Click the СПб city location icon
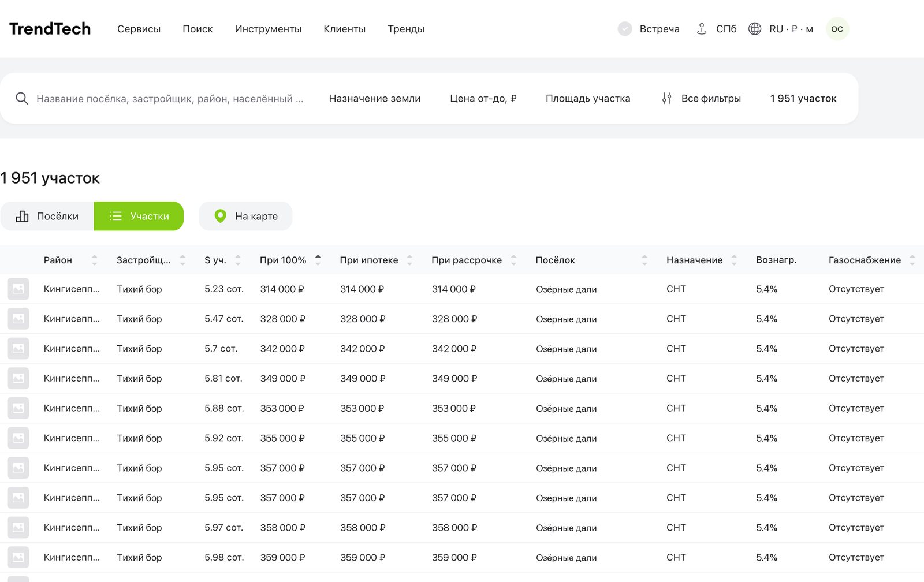Viewport: 924px width, 582px height. tap(702, 29)
